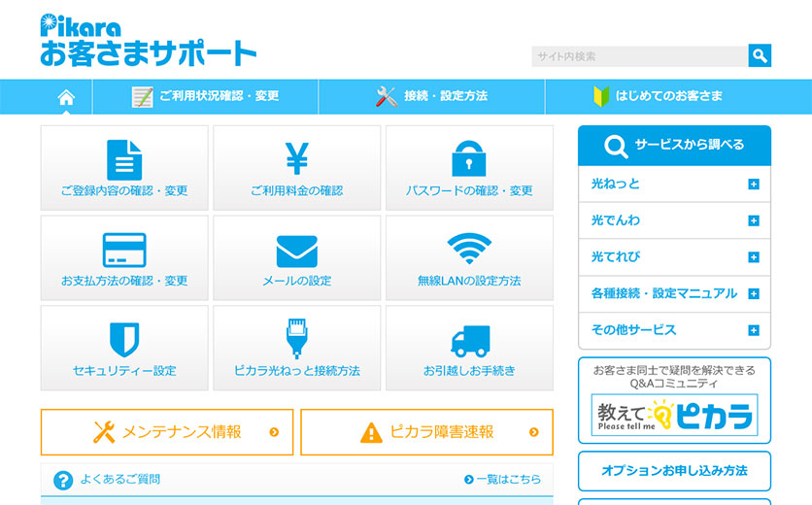Click the credit card icon for お支払方法

coord(124,251)
